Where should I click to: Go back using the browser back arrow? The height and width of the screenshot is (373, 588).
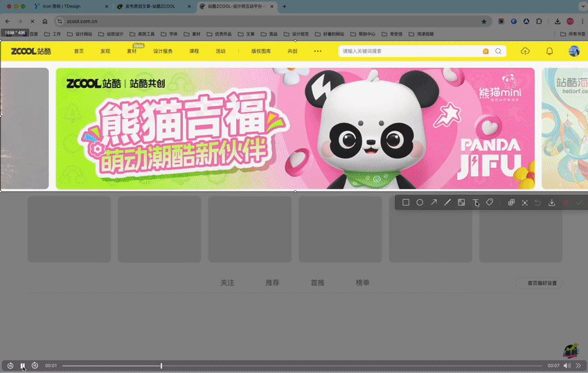pyautogui.click(x=8, y=21)
